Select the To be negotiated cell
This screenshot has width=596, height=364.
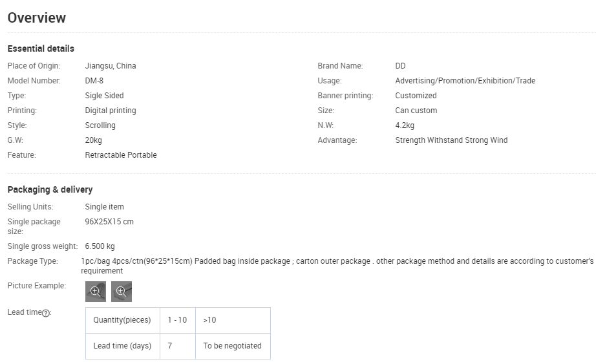coord(232,346)
